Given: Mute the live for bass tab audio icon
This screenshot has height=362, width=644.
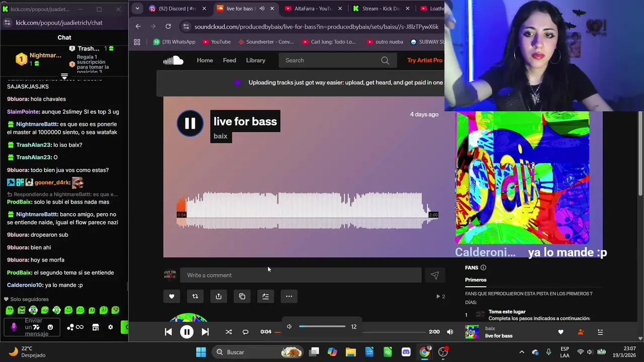Looking at the screenshot, I should pos(262,9).
